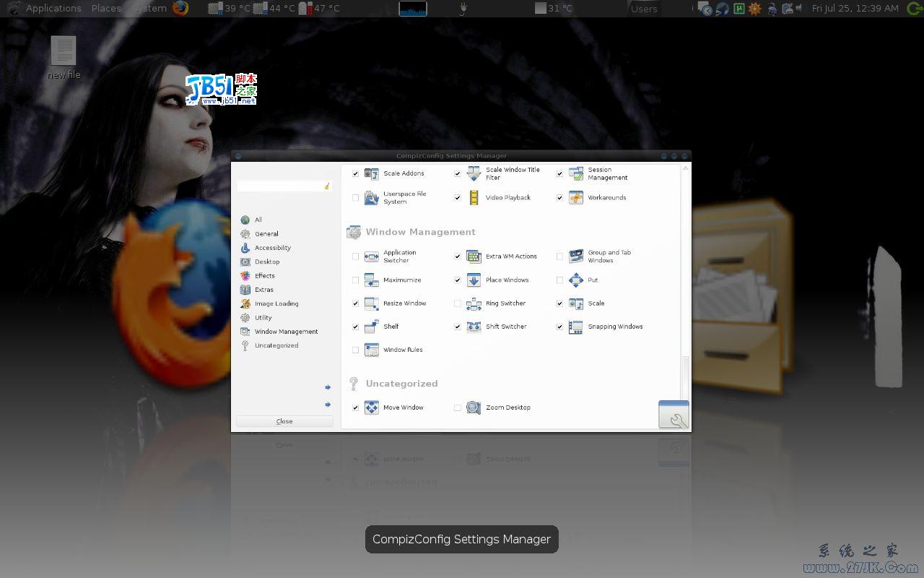Click the Close button
Image resolution: width=924 pixels, height=578 pixels.
(x=284, y=421)
